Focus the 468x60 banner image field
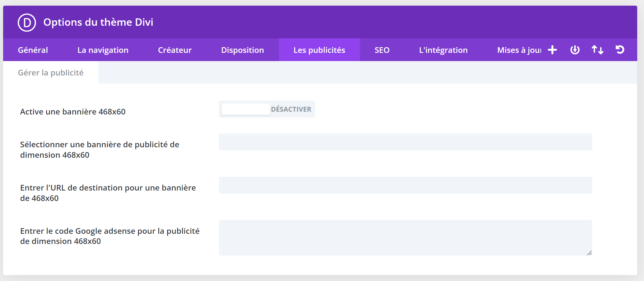Image resolution: width=644 pixels, height=281 pixels. [x=406, y=142]
